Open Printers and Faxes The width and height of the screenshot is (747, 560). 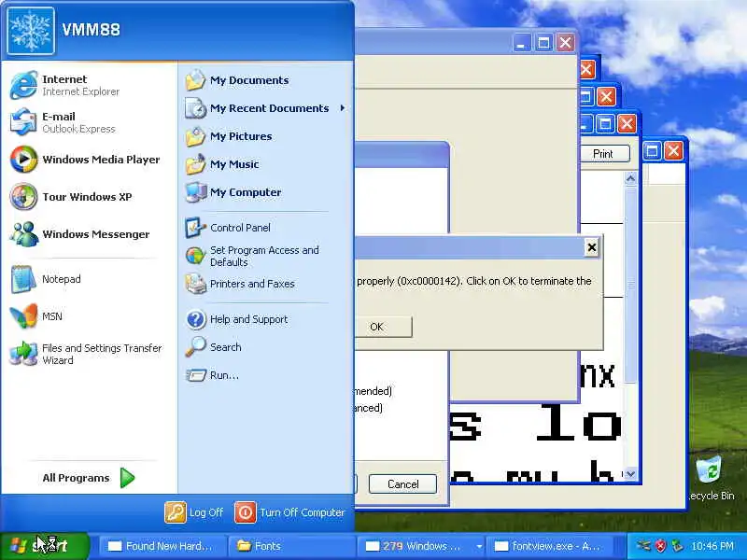point(264,284)
